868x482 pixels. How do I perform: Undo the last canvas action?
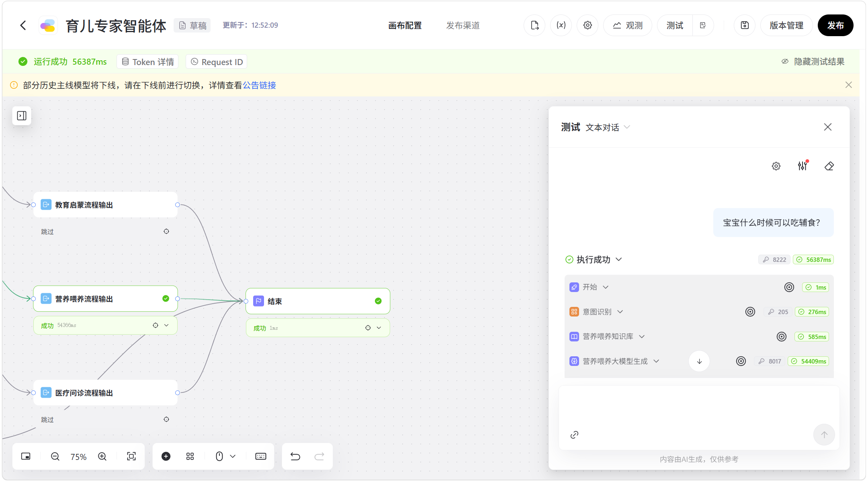[x=295, y=456]
